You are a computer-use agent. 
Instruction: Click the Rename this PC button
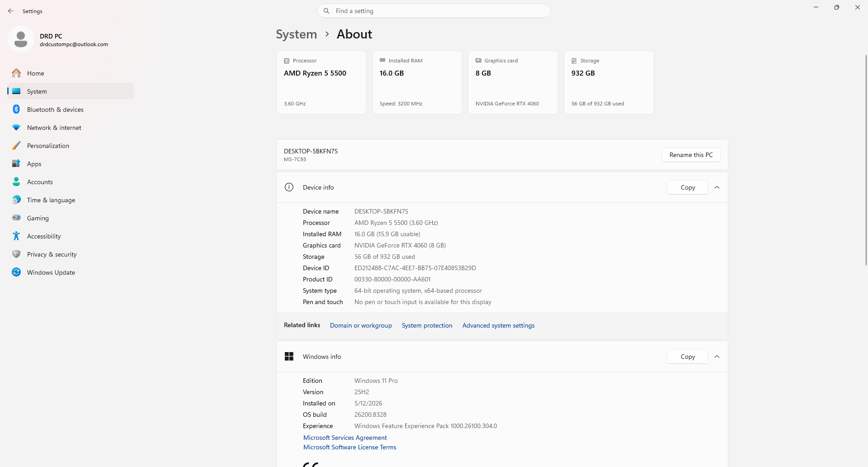691,155
